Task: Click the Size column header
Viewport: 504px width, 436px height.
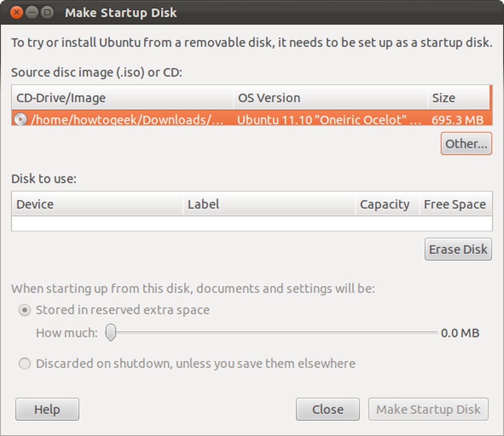Action: point(459,97)
